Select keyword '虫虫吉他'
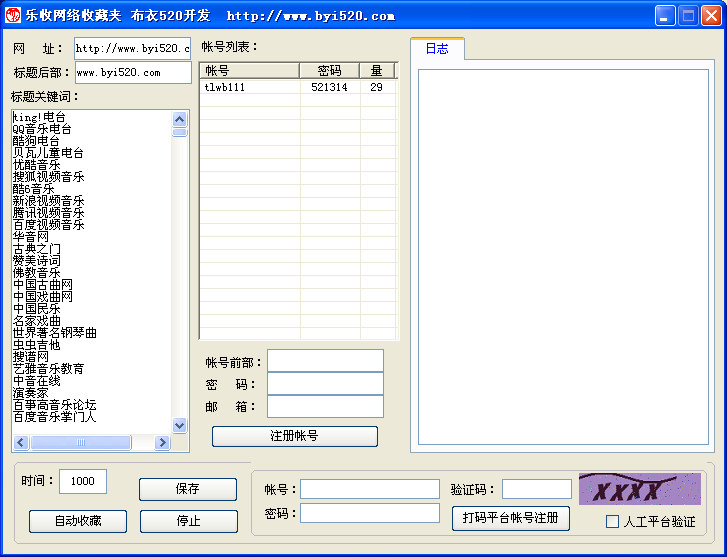This screenshot has width=727, height=557. tap(36, 345)
